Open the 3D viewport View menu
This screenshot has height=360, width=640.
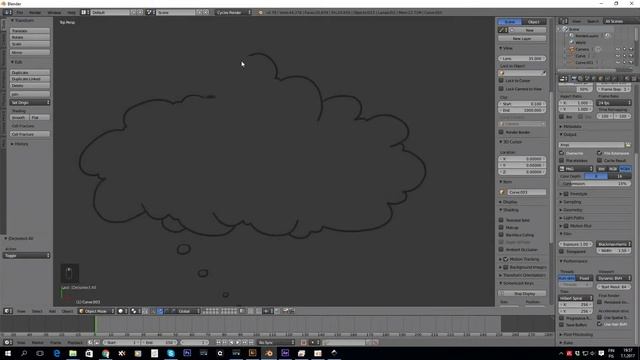[x=21, y=311]
